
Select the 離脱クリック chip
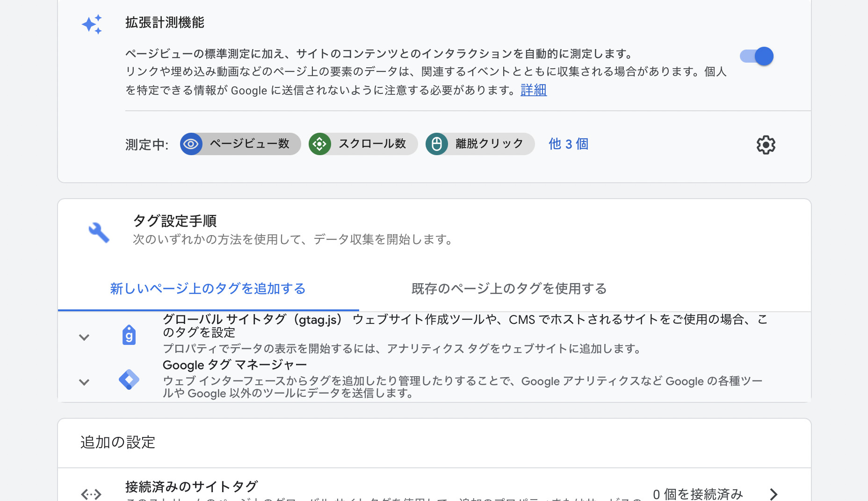(480, 144)
